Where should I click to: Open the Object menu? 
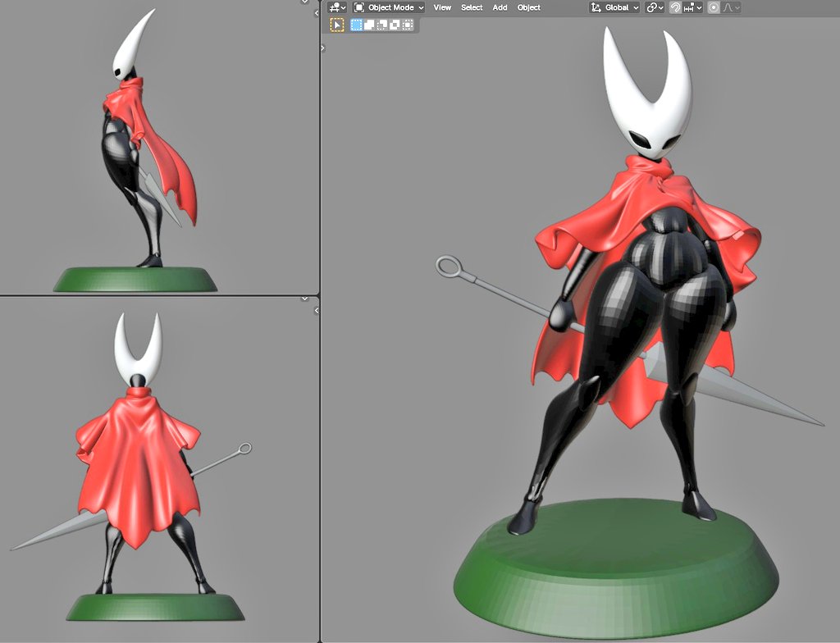click(529, 7)
